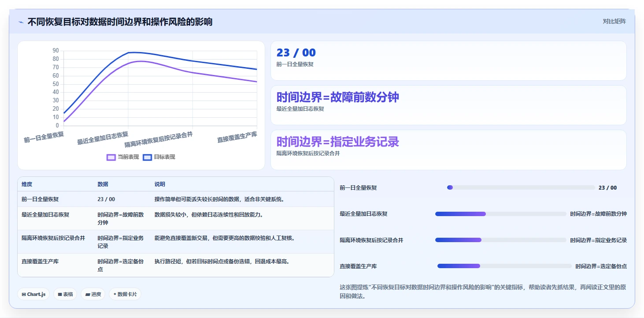This screenshot has height=318, width=644.
Task: Click progress value 时间边界=选定备份点
Action: tap(601, 266)
